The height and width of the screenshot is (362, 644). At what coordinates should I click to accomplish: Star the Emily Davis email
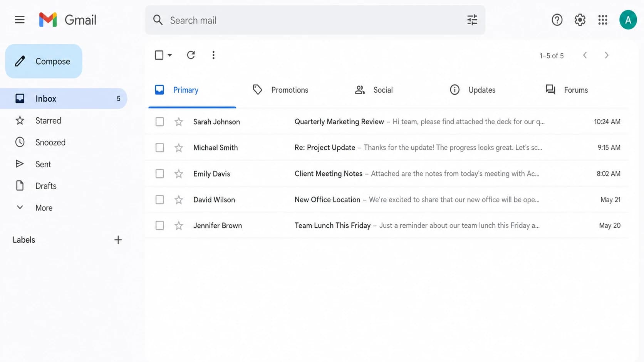(x=179, y=174)
